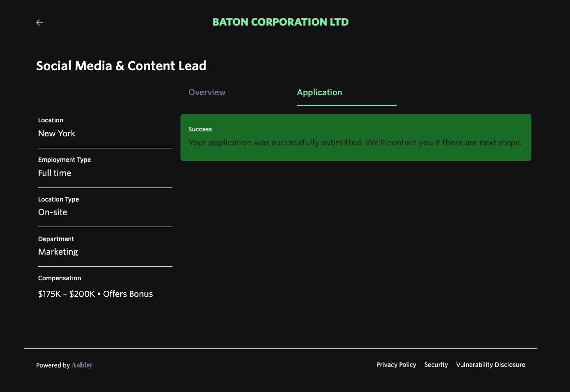Click the Employment Type label
Image resolution: width=570 pixels, height=392 pixels.
[x=64, y=159]
